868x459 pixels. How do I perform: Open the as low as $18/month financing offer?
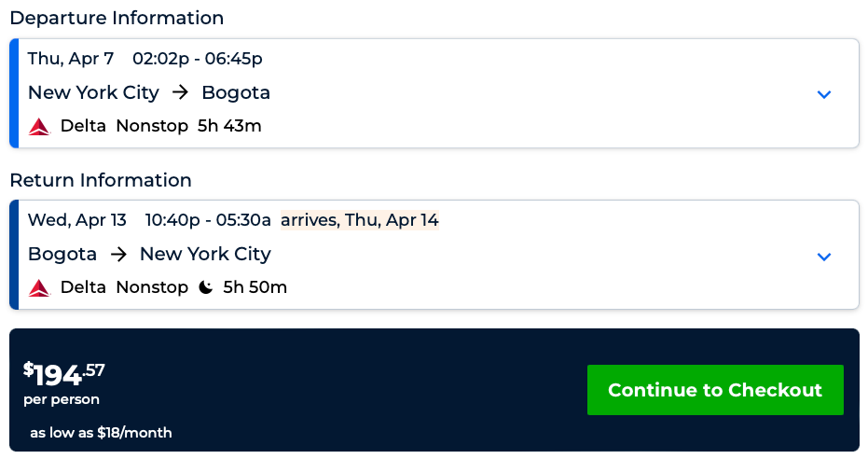[x=101, y=433]
